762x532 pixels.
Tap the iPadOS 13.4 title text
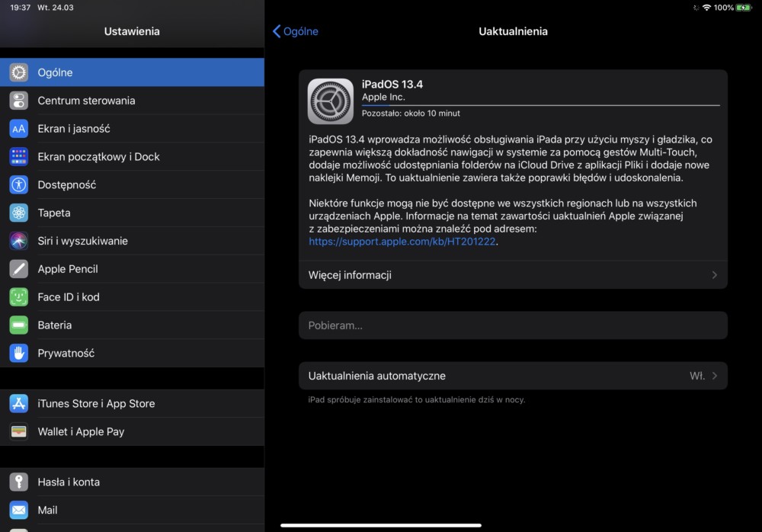pyautogui.click(x=392, y=84)
